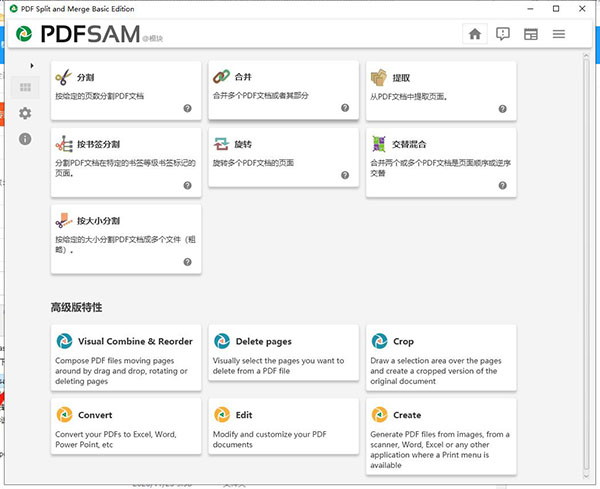Click the Create feature logo icon
The image size is (600, 489).
click(380, 414)
